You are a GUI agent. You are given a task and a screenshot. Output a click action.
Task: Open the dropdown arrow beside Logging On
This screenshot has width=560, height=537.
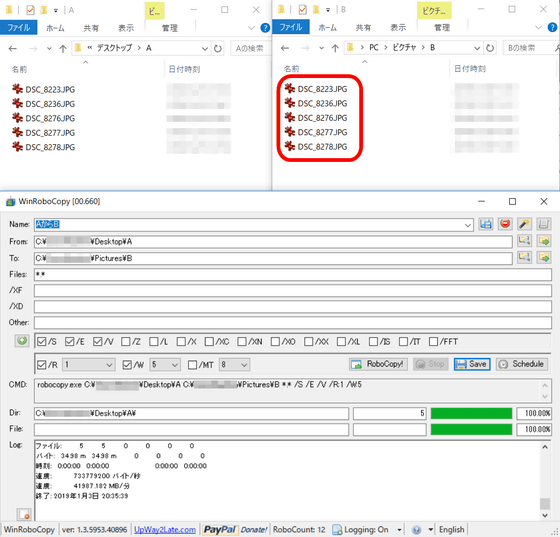(x=399, y=530)
